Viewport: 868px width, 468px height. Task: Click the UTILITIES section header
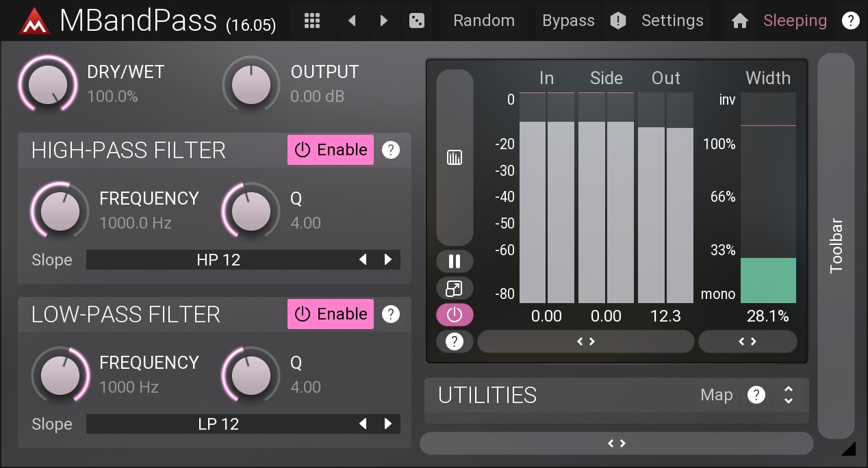(x=487, y=395)
